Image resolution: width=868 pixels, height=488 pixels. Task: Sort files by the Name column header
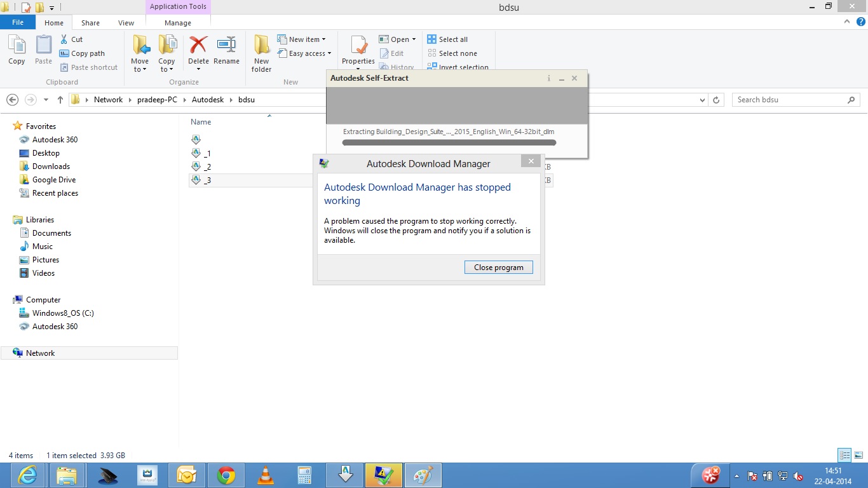click(x=201, y=122)
